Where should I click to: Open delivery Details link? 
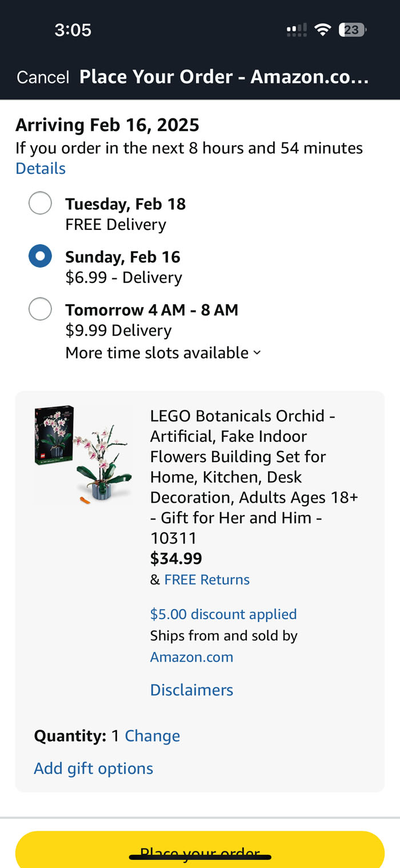pyautogui.click(x=41, y=169)
